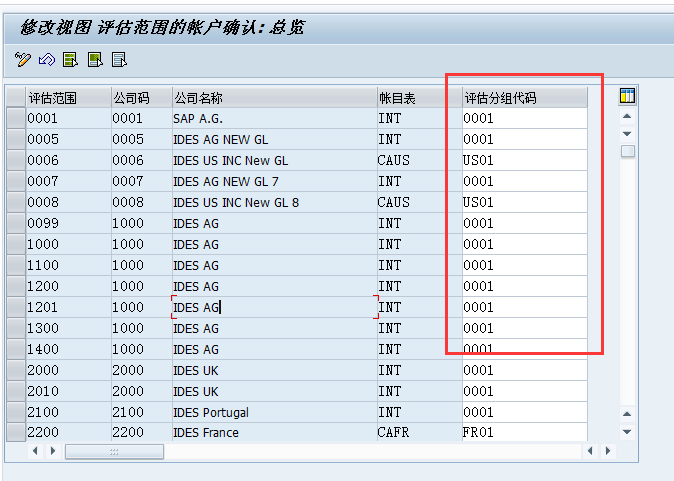Click the upper scroll-down arrow

[627, 134]
